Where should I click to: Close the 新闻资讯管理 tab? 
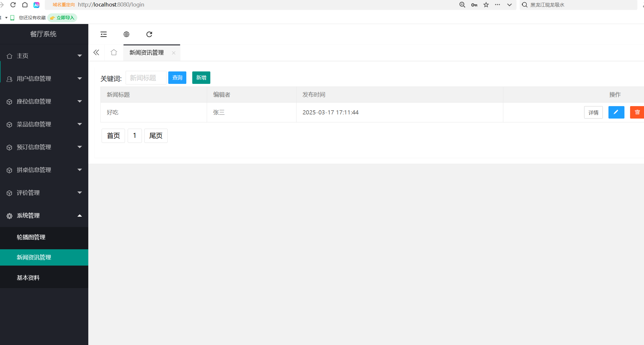click(x=174, y=53)
